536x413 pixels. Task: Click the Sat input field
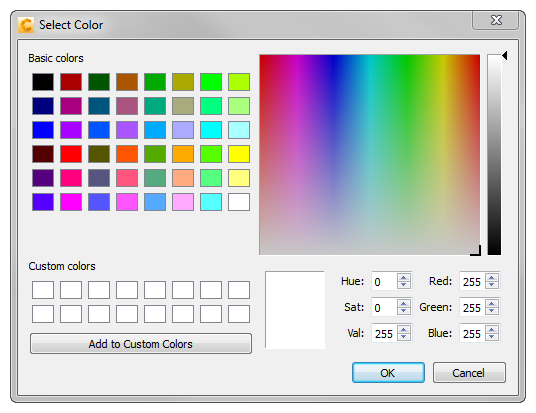click(384, 307)
